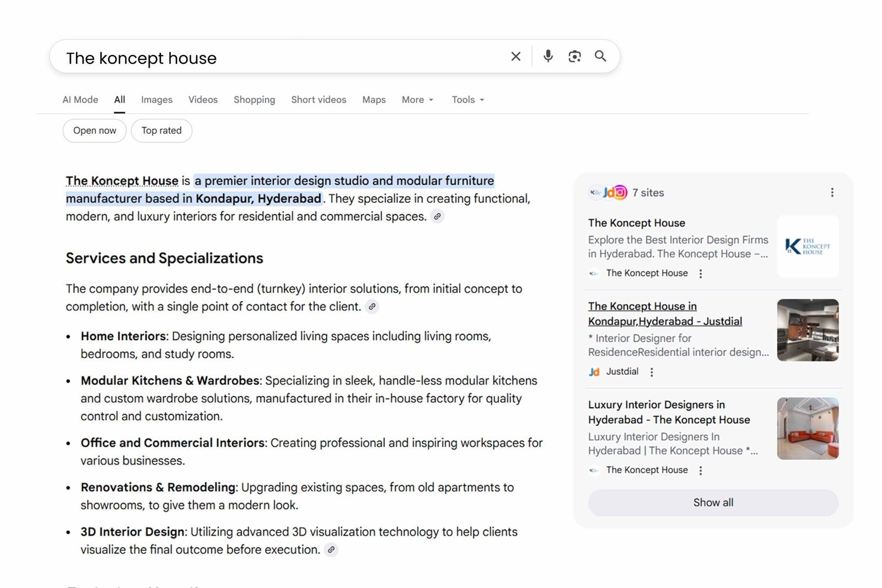Image resolution: width=882 pixels, height=588 pixels.
Task: Open Google Lens image search
Action: tap(574, 56)
